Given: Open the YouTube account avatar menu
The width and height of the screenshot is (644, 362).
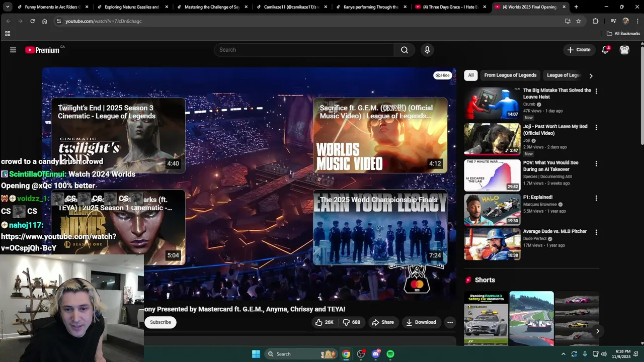Looking at the screenshot, I should (x=624, y=50).
